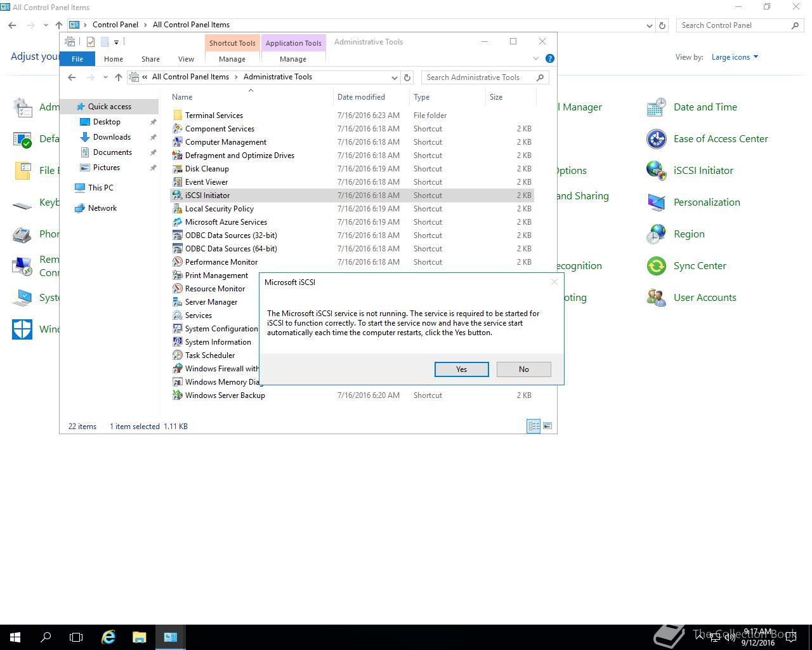Switch to large icons view in status bar
Viewport: 812px width, 650px height.
547,426
